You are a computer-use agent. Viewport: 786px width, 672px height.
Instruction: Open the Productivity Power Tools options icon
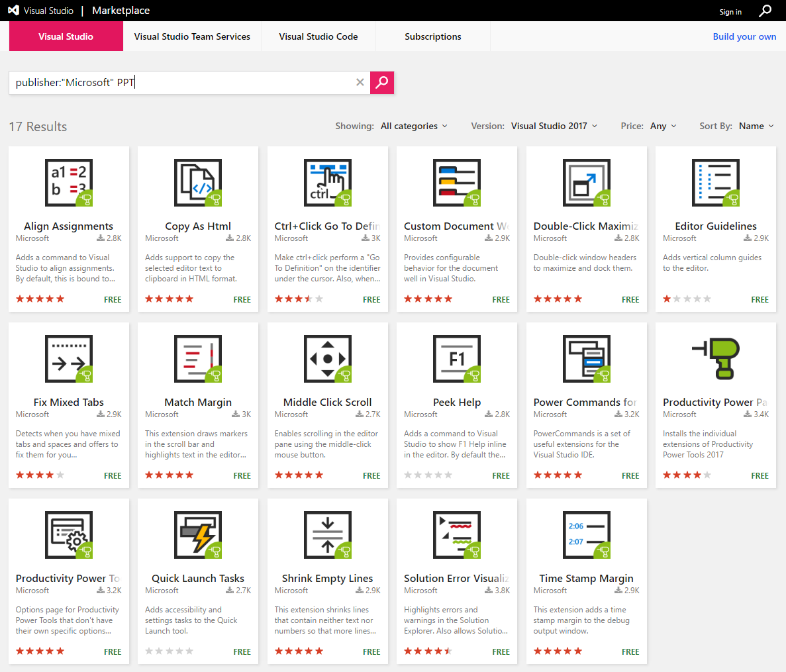click(x=69, y=535)
